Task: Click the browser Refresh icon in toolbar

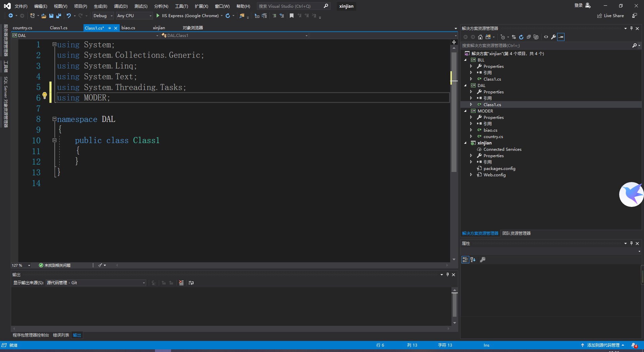Action: pos(228,16)
